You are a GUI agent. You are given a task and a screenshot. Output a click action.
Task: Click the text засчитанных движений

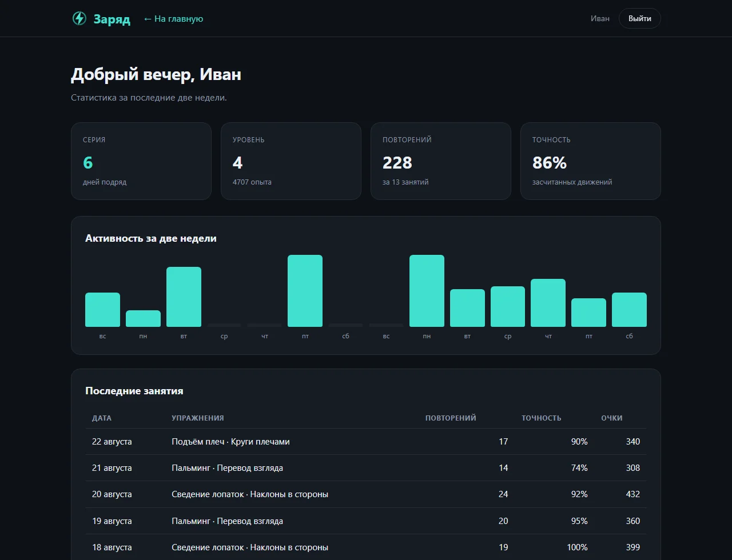[572, 182]
